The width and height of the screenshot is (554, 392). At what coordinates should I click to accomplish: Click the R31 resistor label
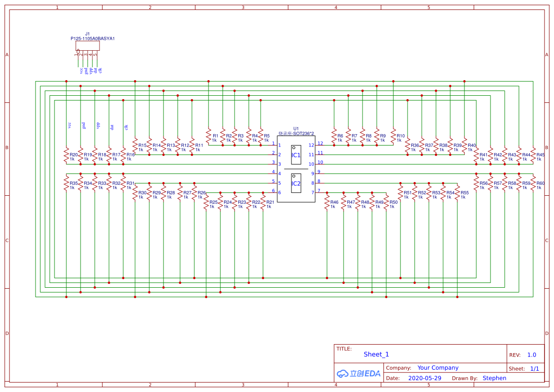point(130,183)
